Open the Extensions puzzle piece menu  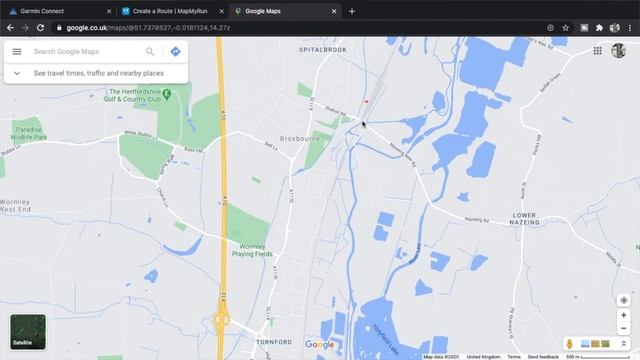pyautogui.click(x=599, y=28)
